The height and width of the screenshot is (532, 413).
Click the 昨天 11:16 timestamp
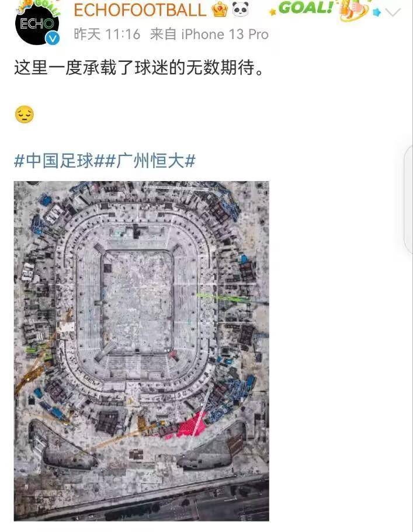pos(107,34)
